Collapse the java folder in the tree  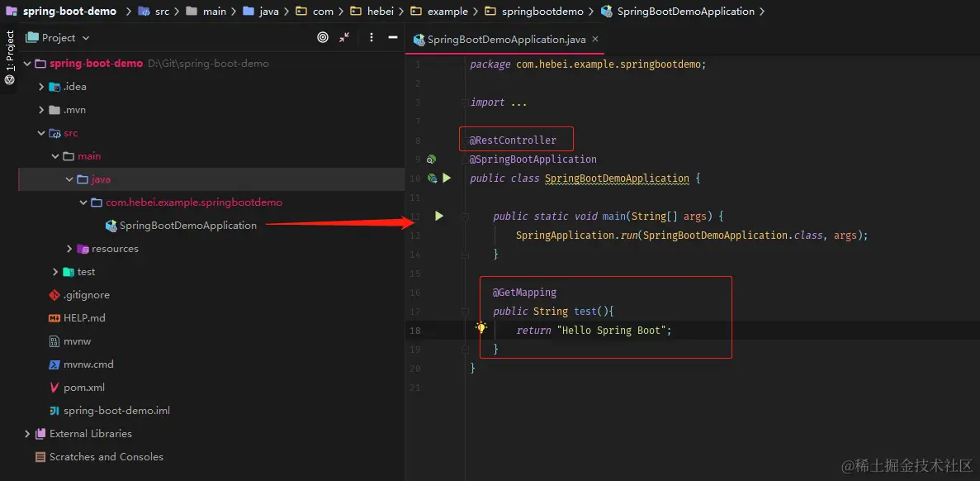(69, 179)
